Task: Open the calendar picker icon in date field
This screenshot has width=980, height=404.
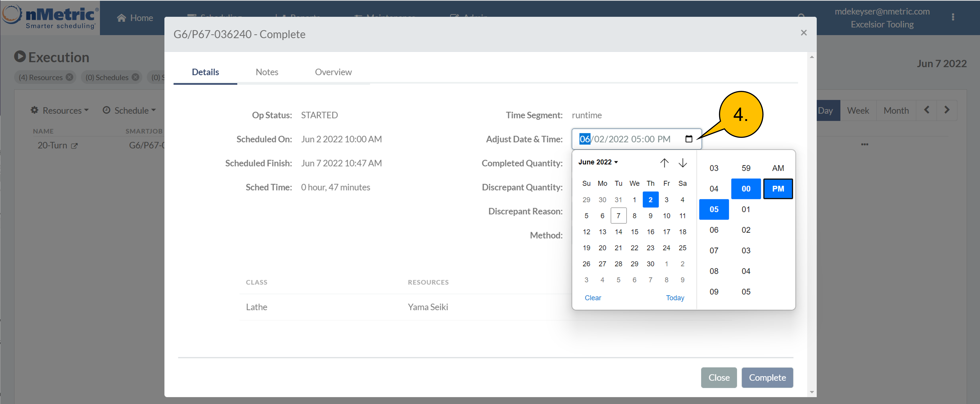Action: pos(689,139)
